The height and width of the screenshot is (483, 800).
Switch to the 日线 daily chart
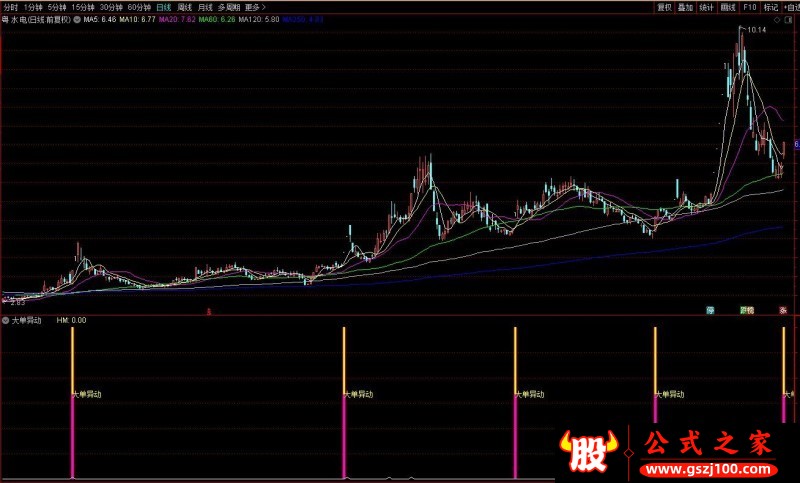tap(164, 7)
